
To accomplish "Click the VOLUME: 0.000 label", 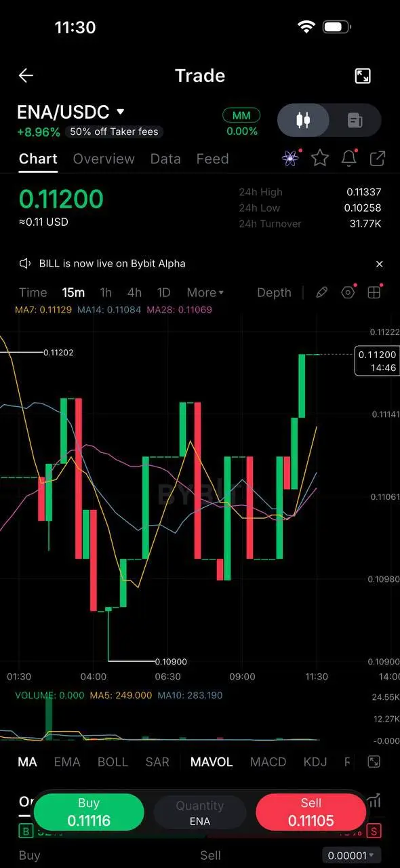I will [x=49, y=695].
